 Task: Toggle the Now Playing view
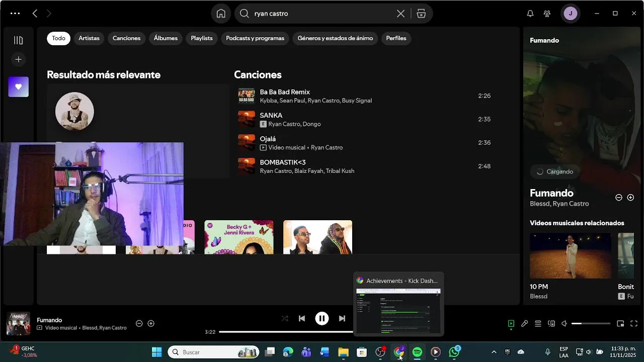click(511, 324)
